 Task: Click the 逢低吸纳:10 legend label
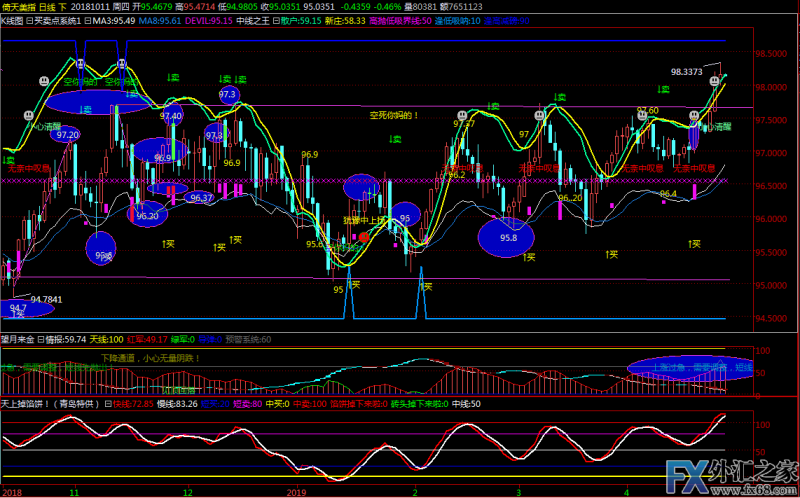click(457, 21)
